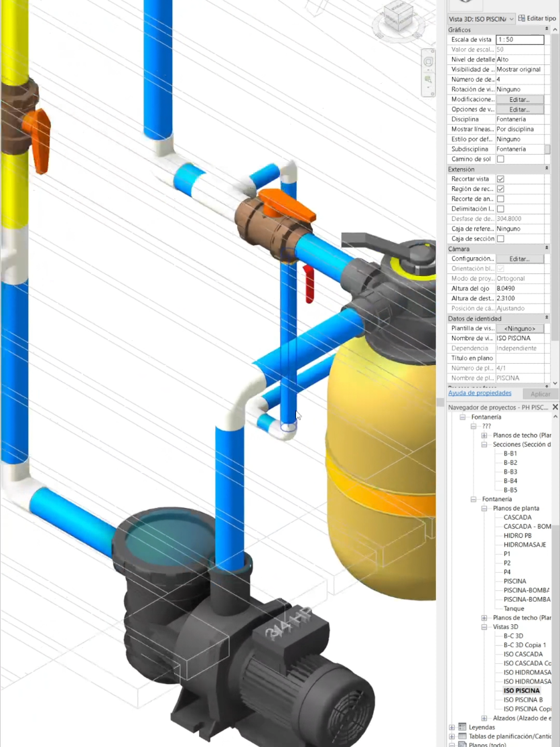Image resolution: width=560 pixels, height=747 pixels.
Task: Click the Editar tipo icon
Action: (521, 18)
